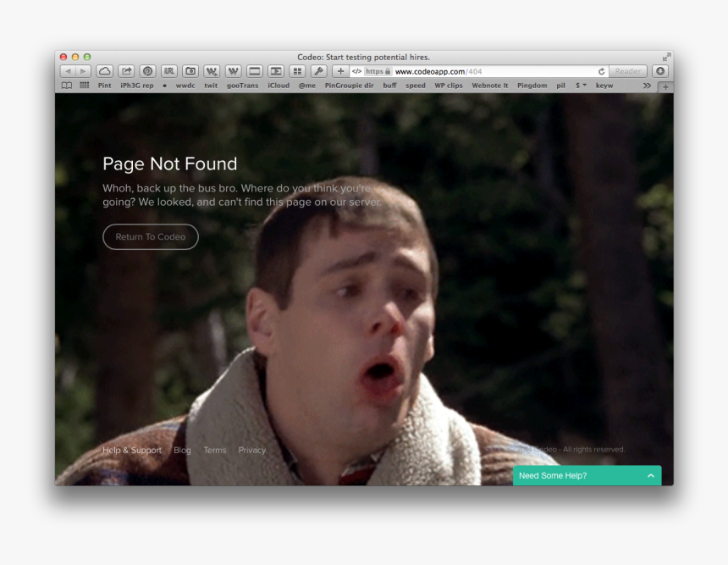
Task: Open the @me bookmark
Action: pos(307,86)
